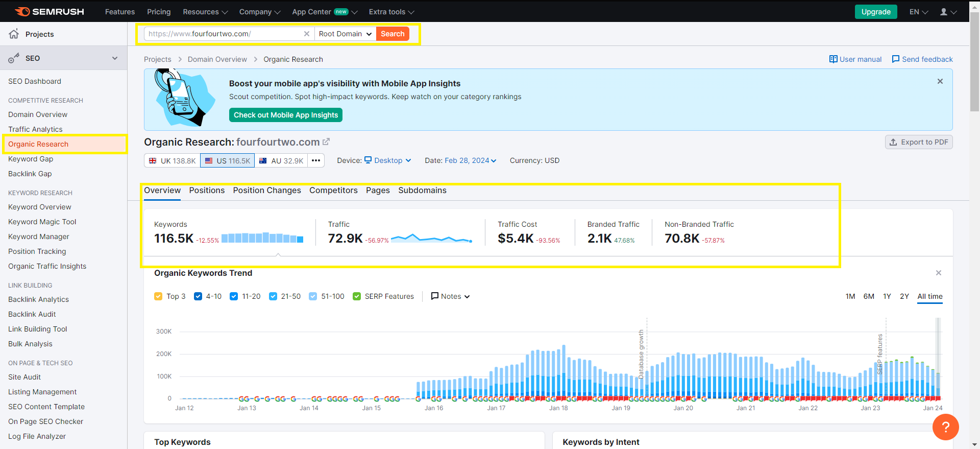Image resolution: width=980 pixels, height=449 pixels.
Task: Click the SEO key icon
Action: [x=14, y=58]
